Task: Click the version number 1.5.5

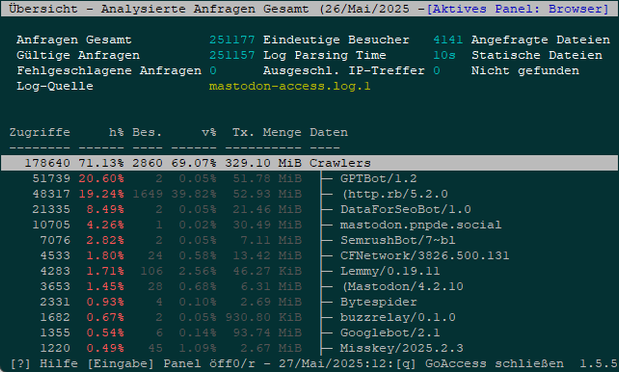Action: [x=598, y=363]
